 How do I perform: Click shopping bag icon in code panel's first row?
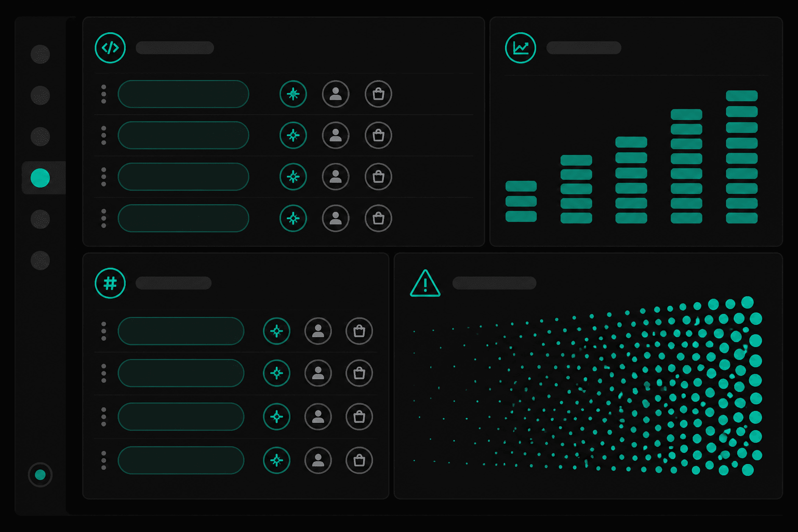(x=378, y=94)
